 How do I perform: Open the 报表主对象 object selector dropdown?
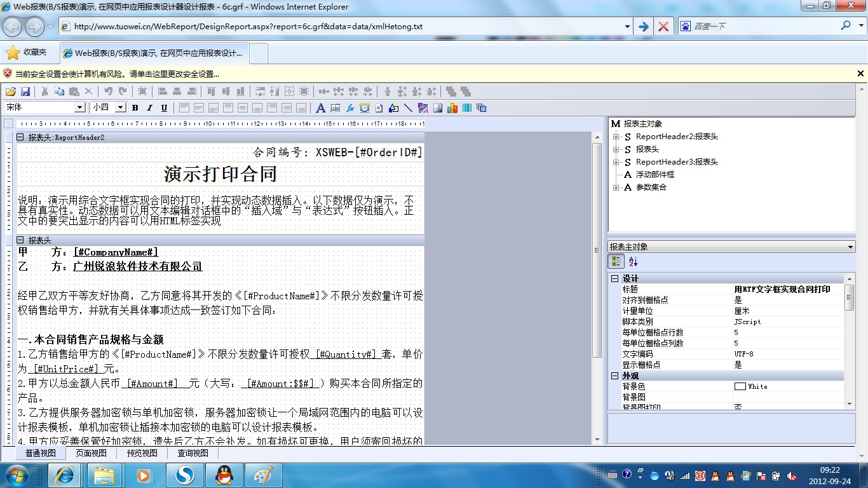tap(850, 247)
